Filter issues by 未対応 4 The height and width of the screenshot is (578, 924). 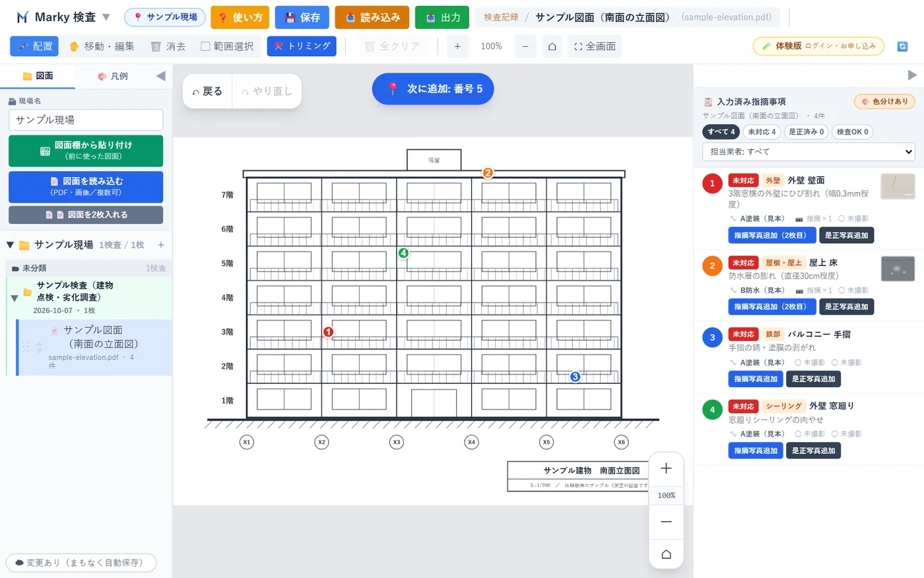click(762, 131)
